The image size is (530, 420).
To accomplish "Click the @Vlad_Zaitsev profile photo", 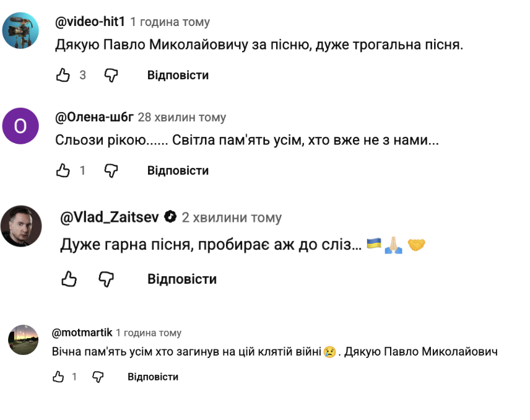I will point(21,226).
